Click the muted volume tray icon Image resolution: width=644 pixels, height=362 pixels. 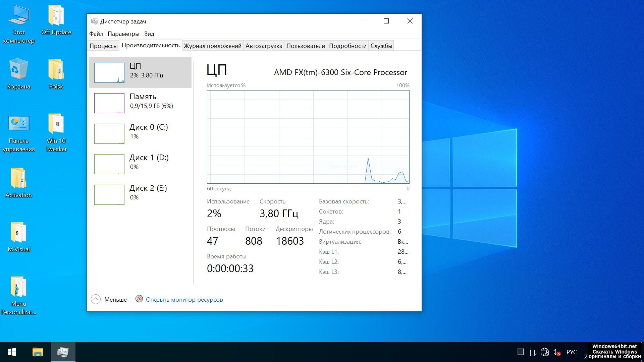[x=556, y=352]
